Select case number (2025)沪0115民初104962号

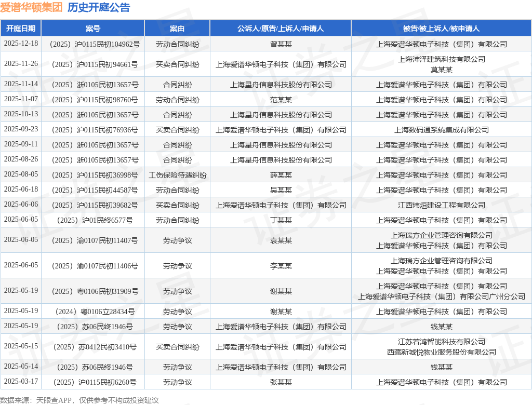(x=93, y=44)
